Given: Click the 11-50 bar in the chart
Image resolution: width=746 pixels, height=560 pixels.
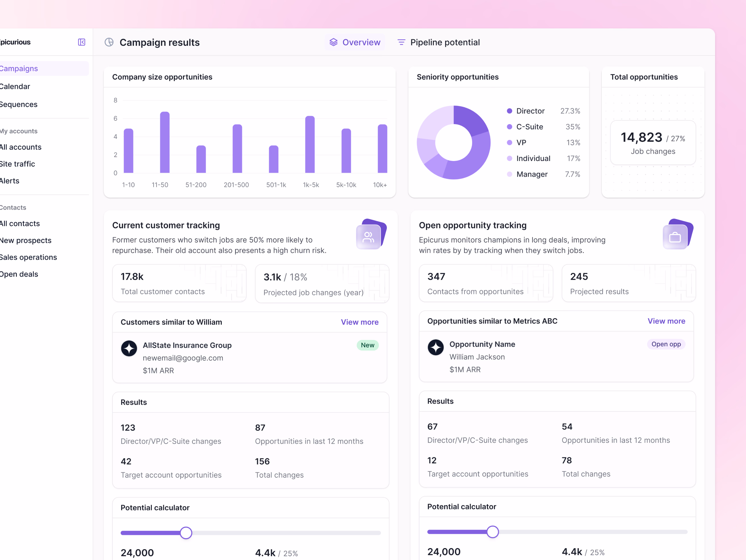Looking at the screenshot, I should coord(165,142).
